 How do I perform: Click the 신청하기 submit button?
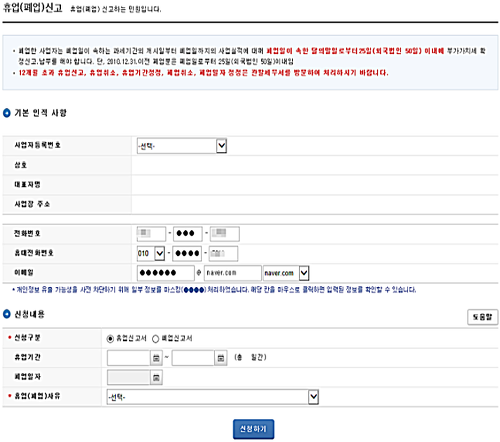coord(253,429)
